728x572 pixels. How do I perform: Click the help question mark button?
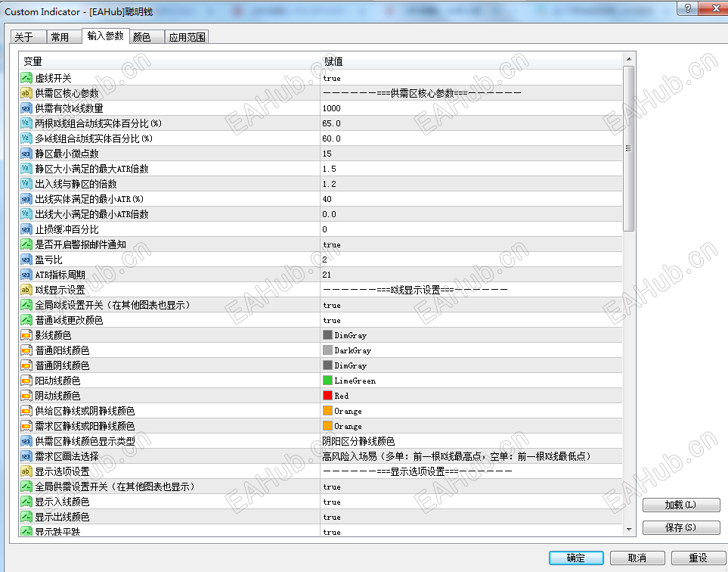tap(687, 8)
